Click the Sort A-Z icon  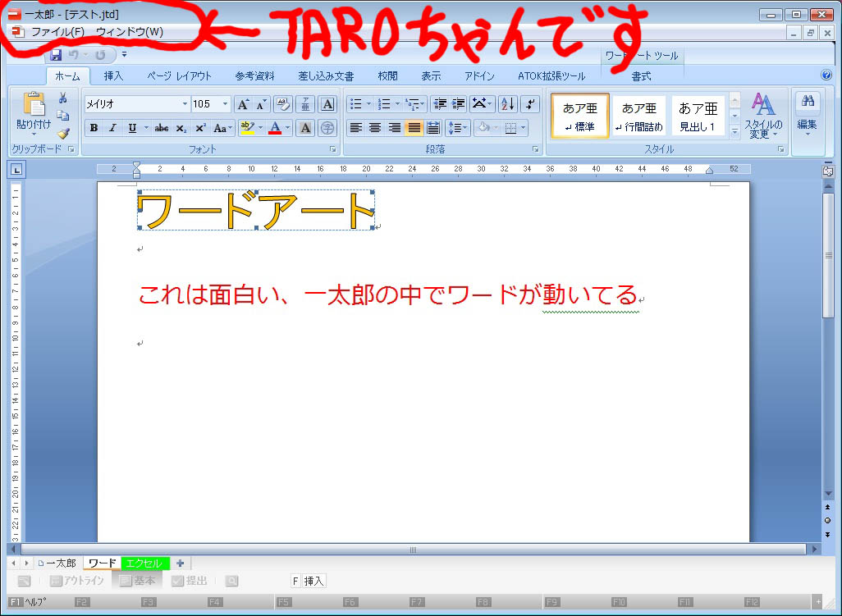507,103
